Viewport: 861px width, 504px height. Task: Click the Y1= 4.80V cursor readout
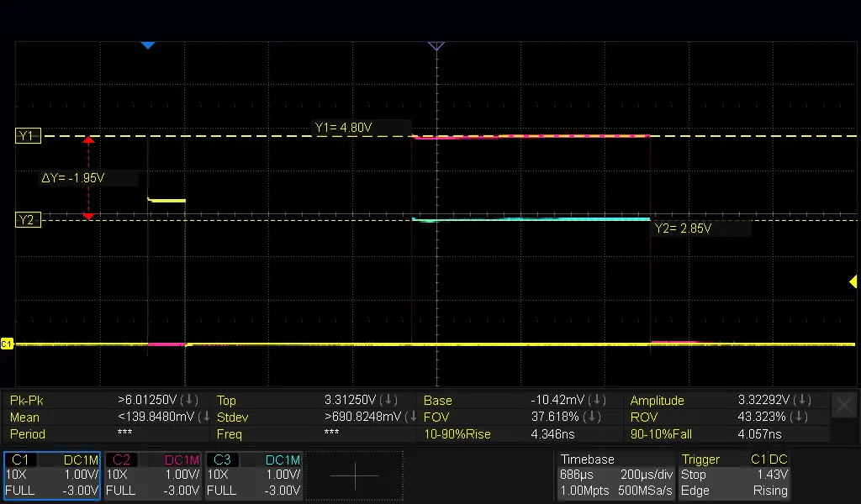coord(344,128)
